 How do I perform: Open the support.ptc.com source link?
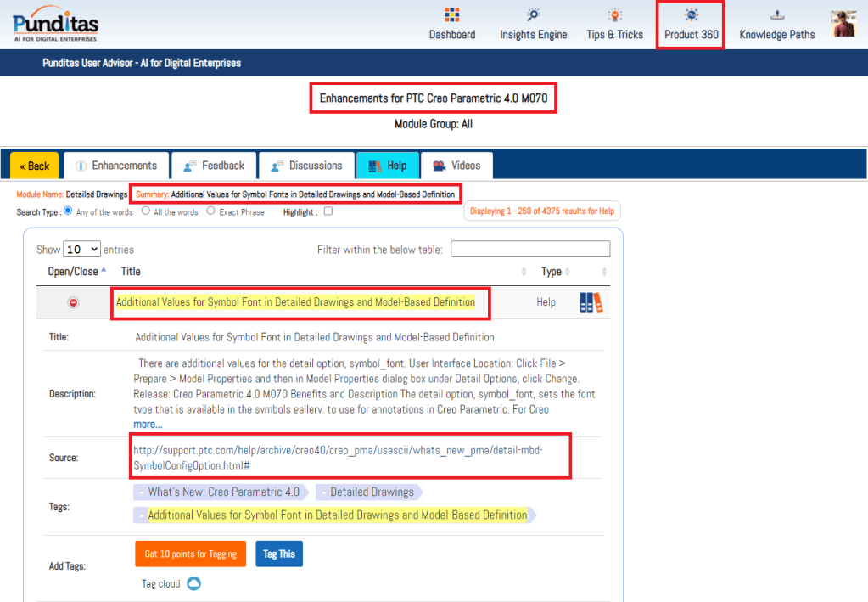[x=338, y=457]
